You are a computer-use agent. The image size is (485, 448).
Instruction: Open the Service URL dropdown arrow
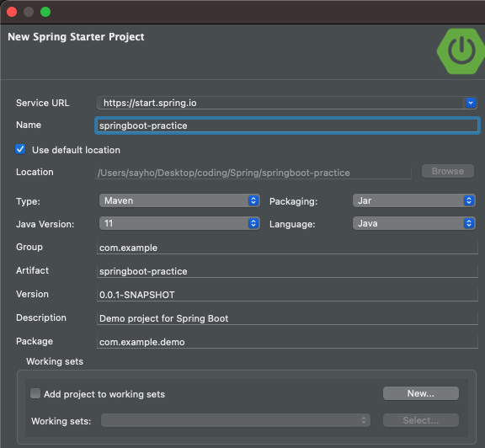[471, 103]
